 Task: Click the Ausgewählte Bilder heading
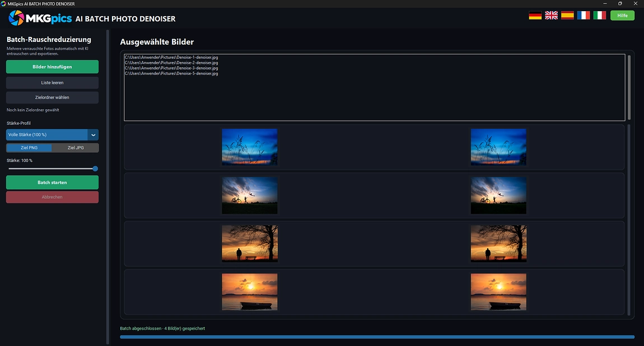pos(157,42)
